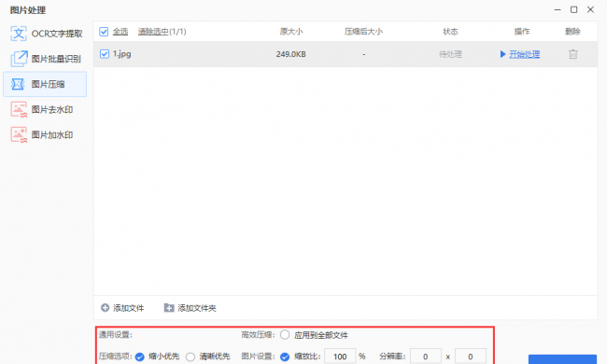
Task: Click the 全选 link
Action: [120, 32]
